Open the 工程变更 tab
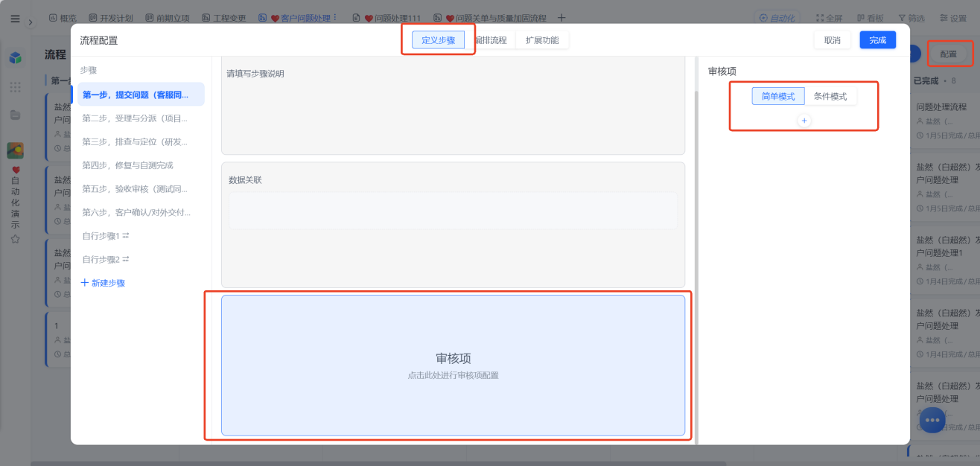 click(x=223, y=18)
